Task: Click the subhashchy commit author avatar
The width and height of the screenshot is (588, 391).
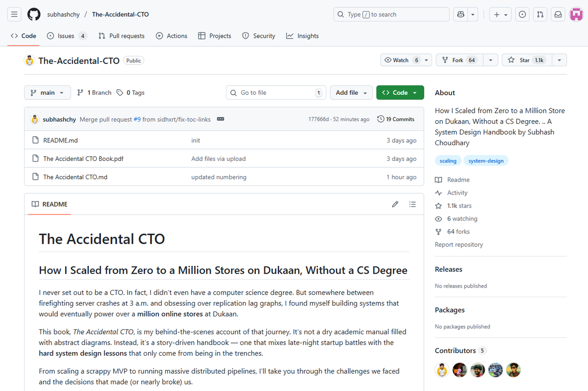Action: [x=35, y=119]
